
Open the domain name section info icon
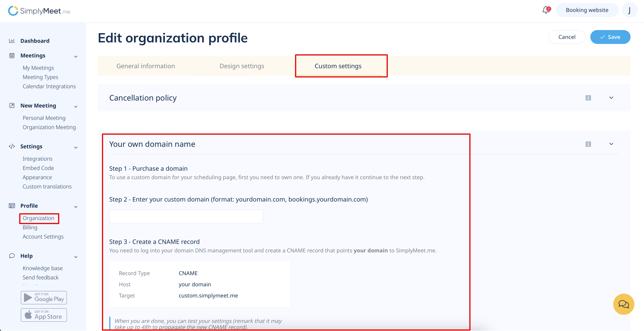click(x=588, y=144)
